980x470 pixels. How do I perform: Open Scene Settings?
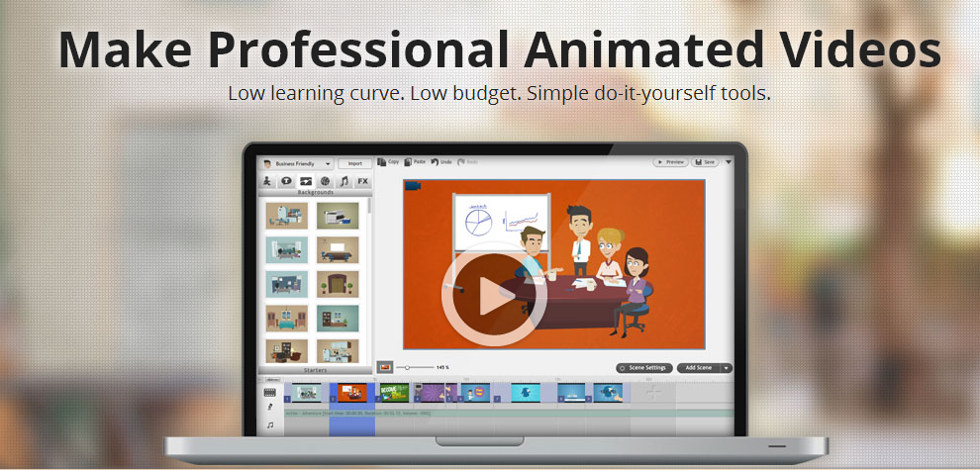pos(644,368)
